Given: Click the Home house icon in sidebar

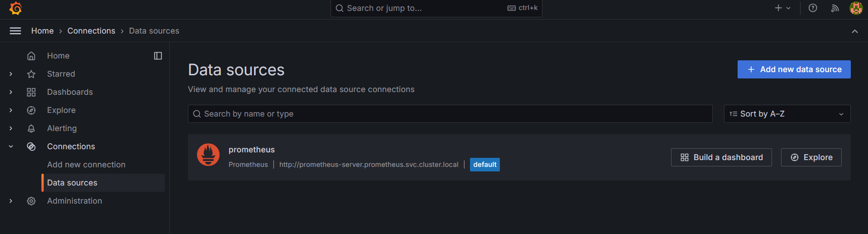Looking at the screenshot, I should point(31,56).
